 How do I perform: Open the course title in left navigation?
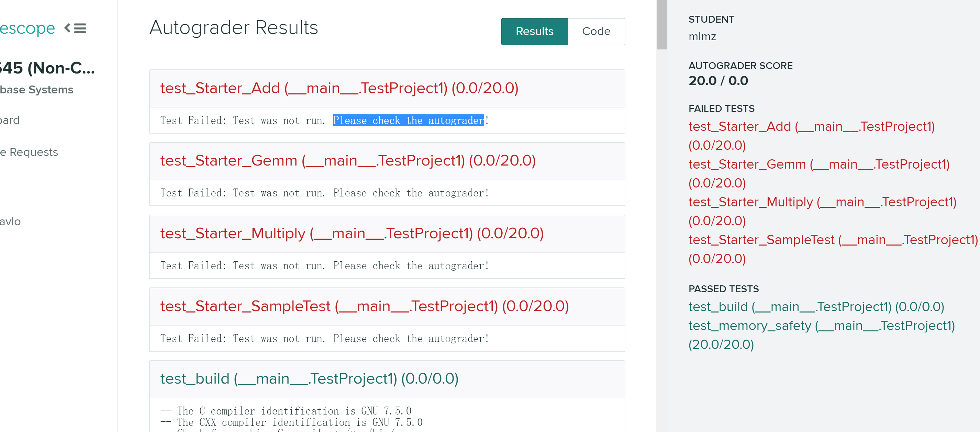pos(47,68)
